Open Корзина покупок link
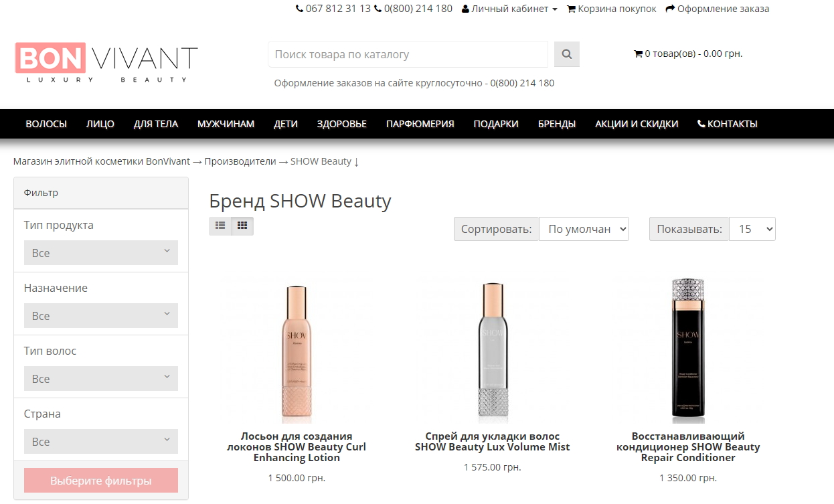The width and height of the screenshot is (834, 504). (x=612, y=9)
